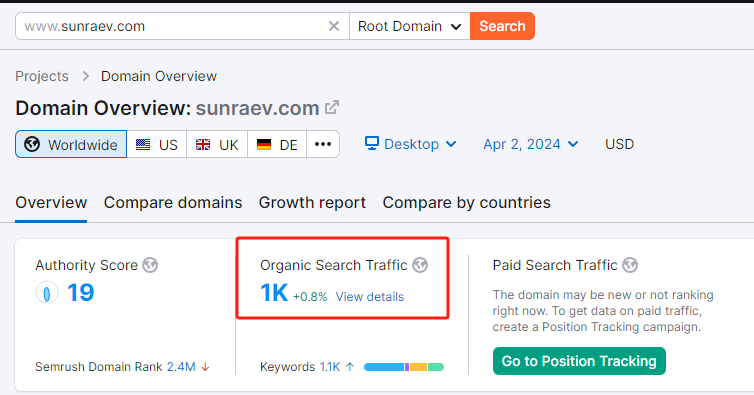
Task: Click the globe icon in Worldwide button
Action: pyautogui.click(x=32, y=144)
